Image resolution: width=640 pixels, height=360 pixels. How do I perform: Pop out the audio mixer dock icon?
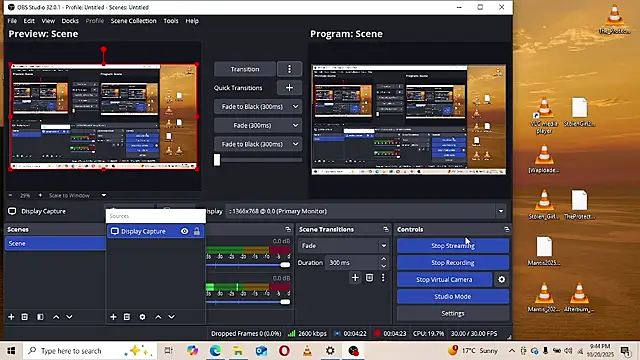[x=288, y=229]
